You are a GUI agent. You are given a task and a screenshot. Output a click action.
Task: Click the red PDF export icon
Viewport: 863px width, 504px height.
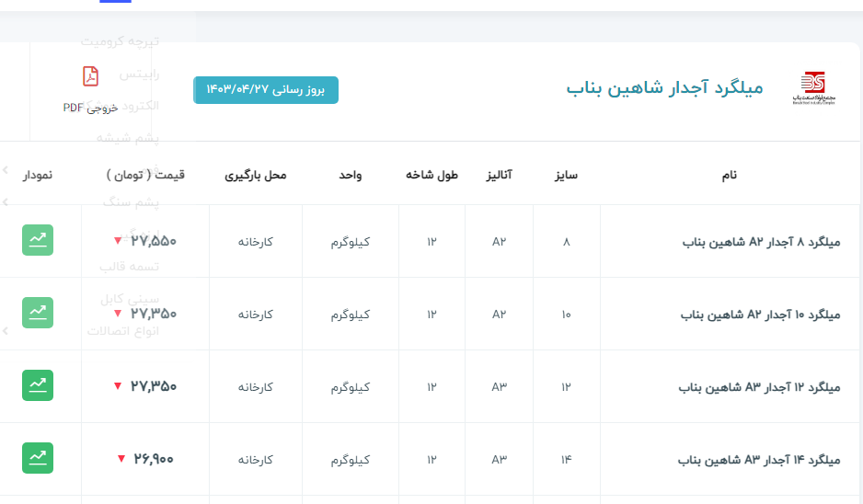90,76
